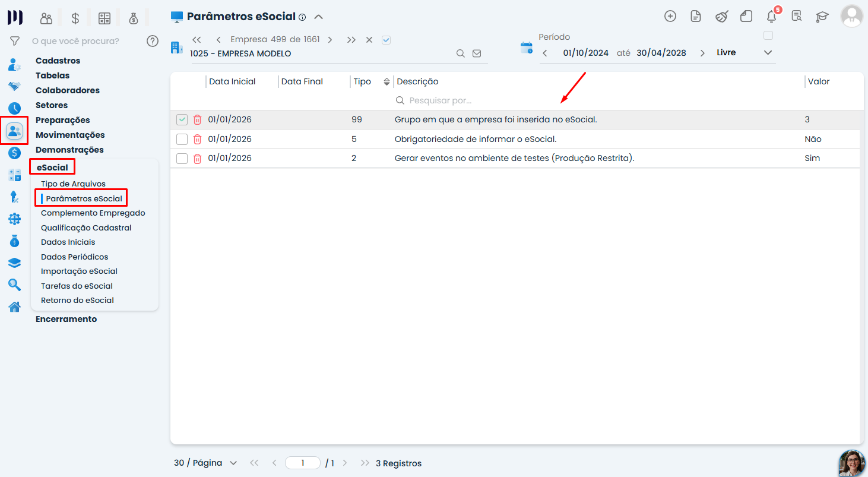This screenshot has width=868, height=477.
Task: Clear company selection with X
Action: click(x=369, y=40)
